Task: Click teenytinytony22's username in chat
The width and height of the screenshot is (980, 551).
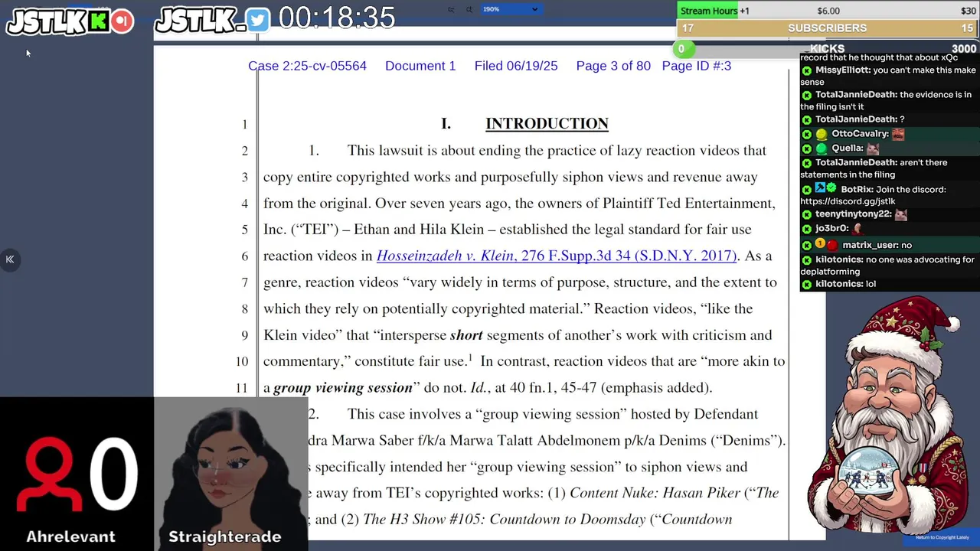Action: pos(853,214)
